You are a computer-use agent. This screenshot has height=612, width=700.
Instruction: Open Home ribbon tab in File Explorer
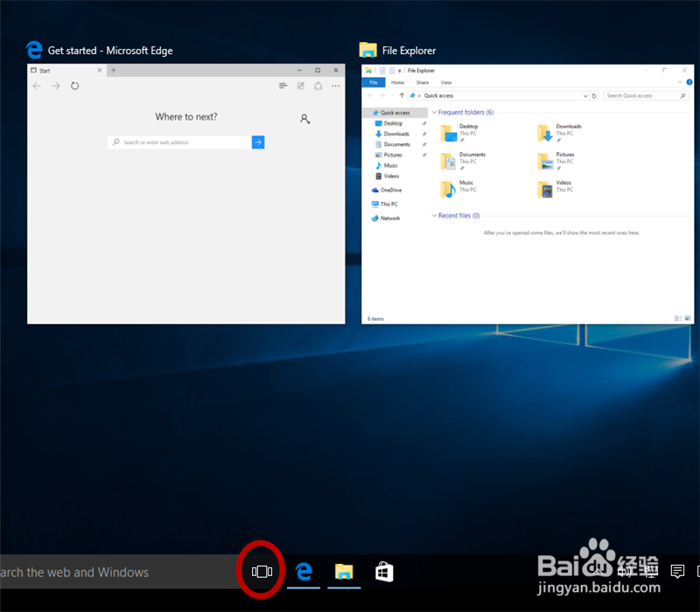397,82
